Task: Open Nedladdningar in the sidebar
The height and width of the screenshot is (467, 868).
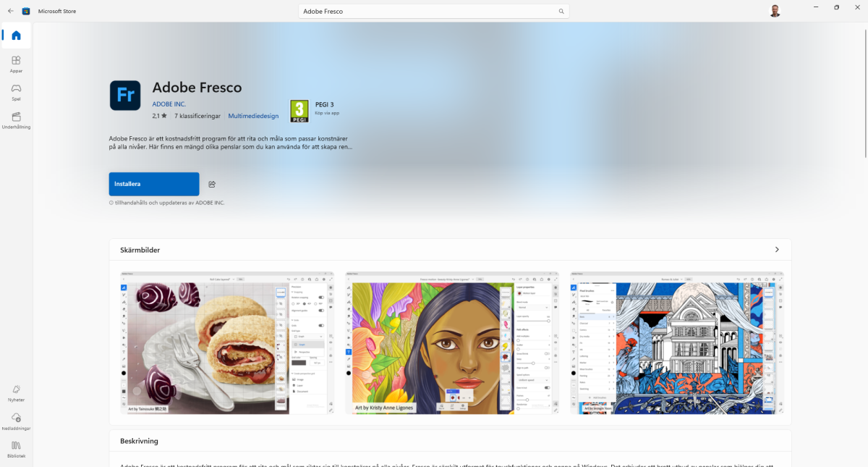Action: (x=16, y=421)
